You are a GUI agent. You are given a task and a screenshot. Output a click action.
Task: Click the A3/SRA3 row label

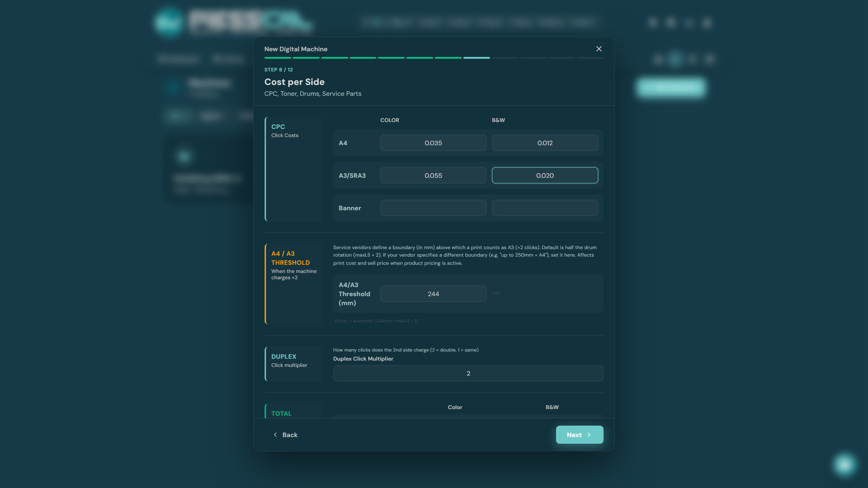352,175
